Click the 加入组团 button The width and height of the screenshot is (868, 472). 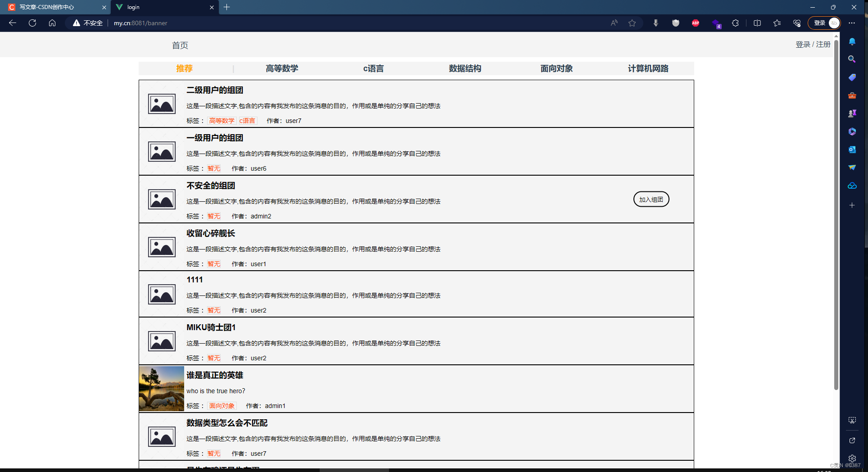coord(651,200)
